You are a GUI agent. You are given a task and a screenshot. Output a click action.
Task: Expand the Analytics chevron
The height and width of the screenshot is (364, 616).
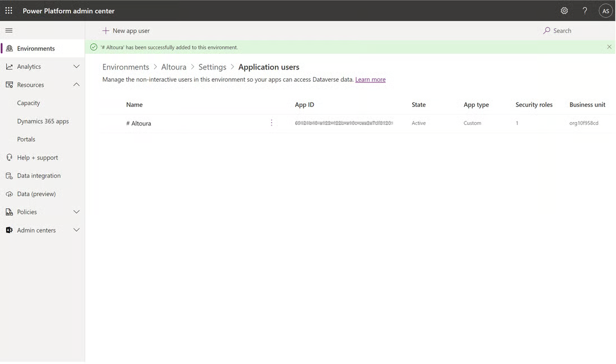click(77, 67)
